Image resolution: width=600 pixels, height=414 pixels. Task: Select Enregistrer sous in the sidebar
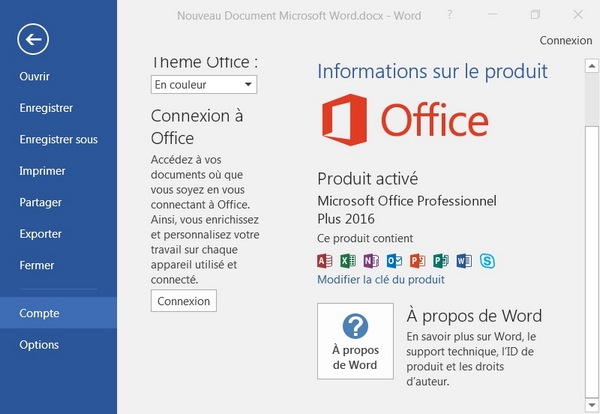(58, 140)
